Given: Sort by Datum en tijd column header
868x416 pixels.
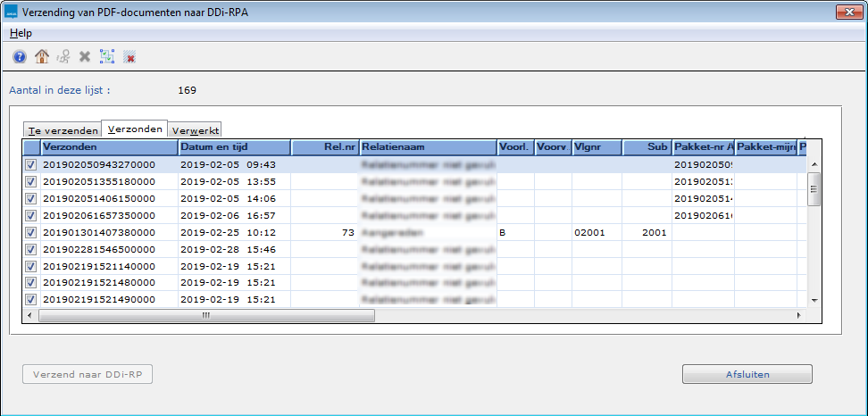Looking at the screenshot, I should (232, 147).
